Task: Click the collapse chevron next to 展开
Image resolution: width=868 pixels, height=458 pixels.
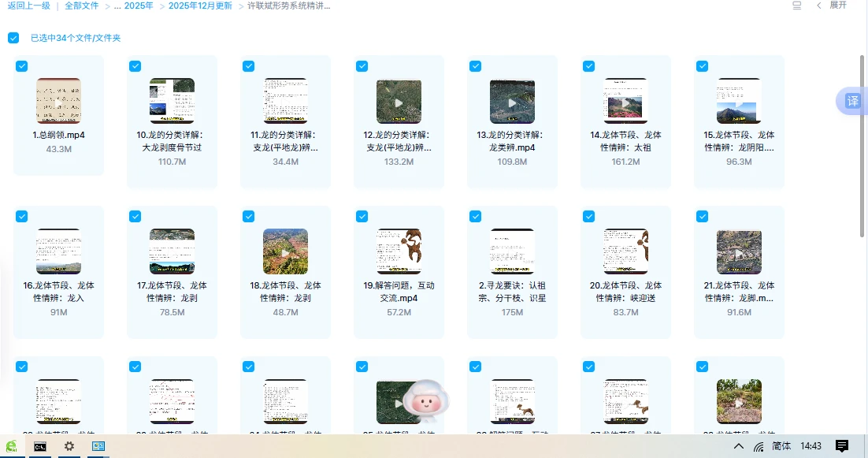Action: tap(818, 6)
